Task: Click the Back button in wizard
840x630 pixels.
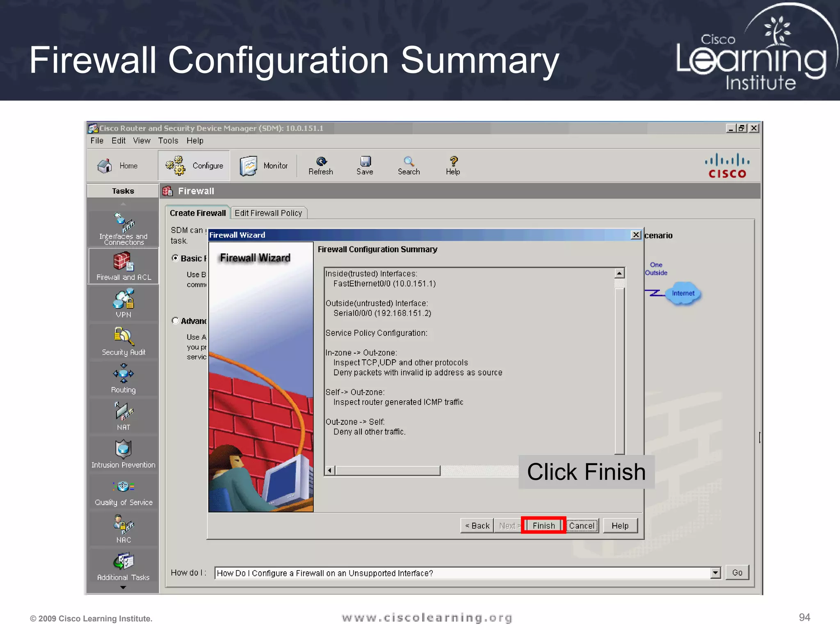Action: coord(477,525)
